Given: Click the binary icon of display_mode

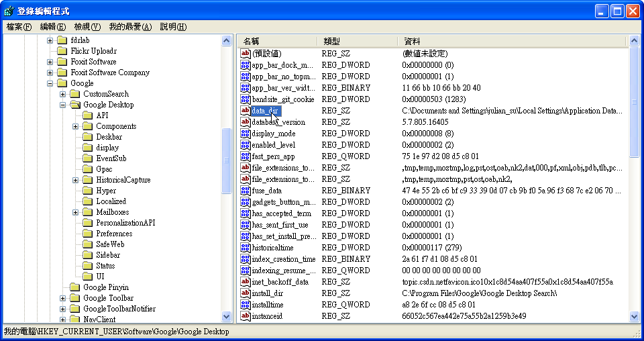Looking at the screenshot, I should 246,134.
